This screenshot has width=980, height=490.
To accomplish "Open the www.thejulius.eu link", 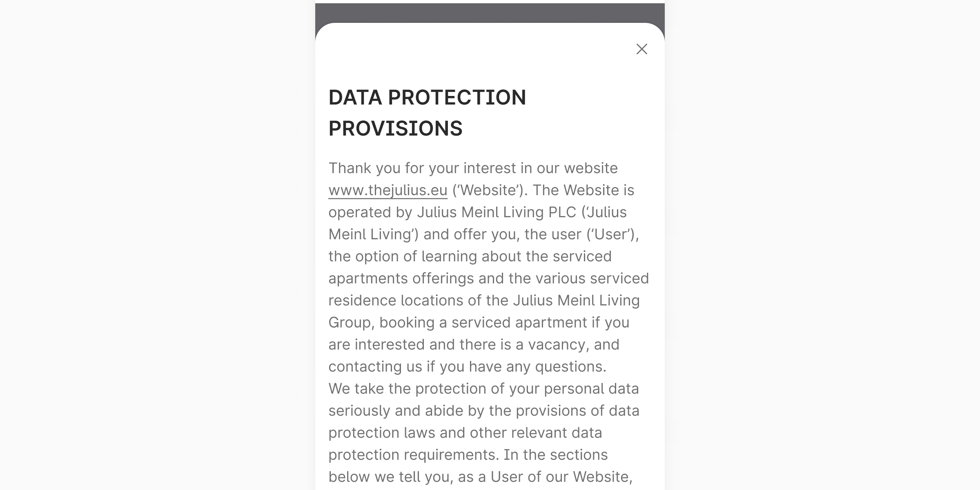I will 388,190.
